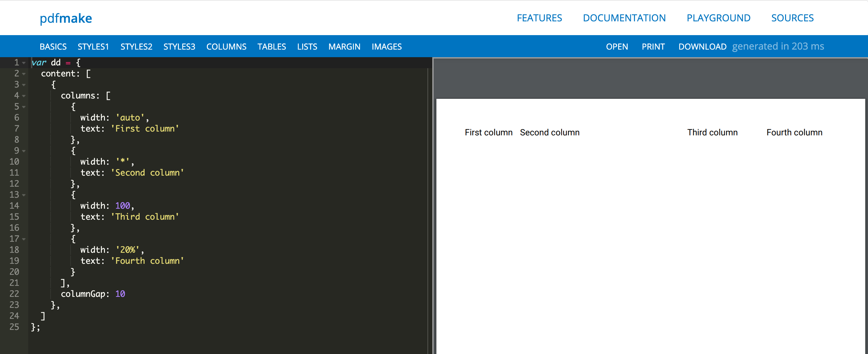This screenshot has height=354, width=868.
Task: Switch to the IMAGES example
Action: pyautogui.click(x=387, y=46)
